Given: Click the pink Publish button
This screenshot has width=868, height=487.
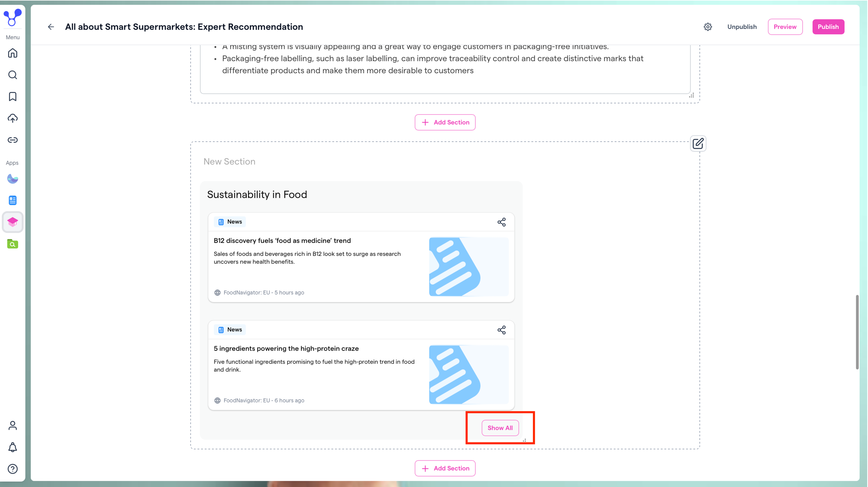Looking at the screenshot, I should coord(828,27).
